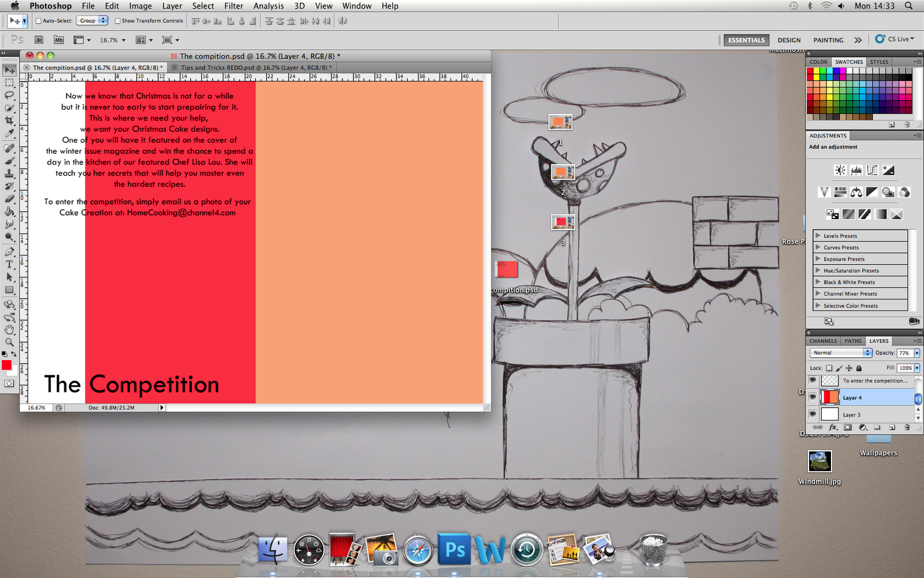Open the Opacity slider dropdown arrow

[916, 353]
